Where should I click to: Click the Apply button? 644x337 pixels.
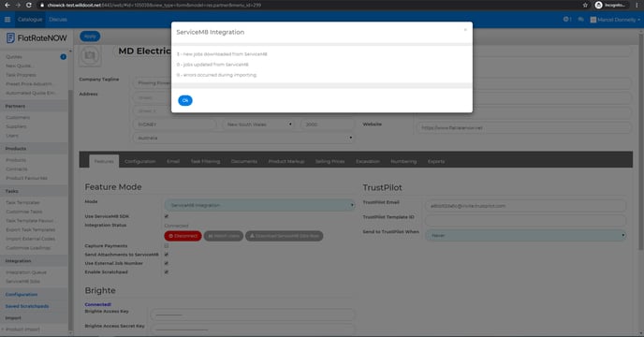point(90,37)
